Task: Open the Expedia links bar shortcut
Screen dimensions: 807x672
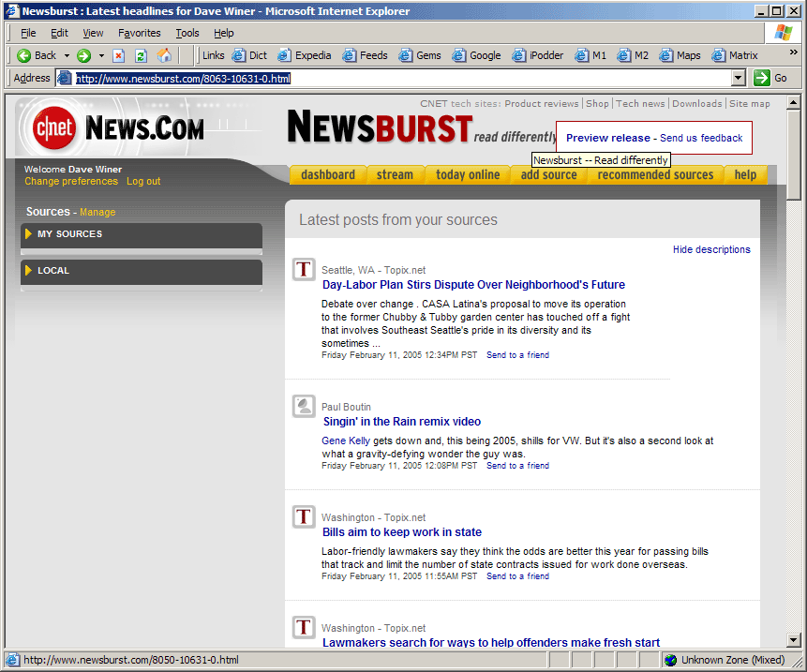Action: click(305, 55)
